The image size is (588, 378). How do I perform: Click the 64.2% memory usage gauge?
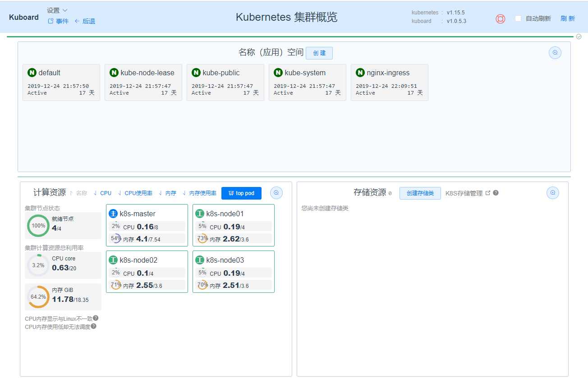38,297
